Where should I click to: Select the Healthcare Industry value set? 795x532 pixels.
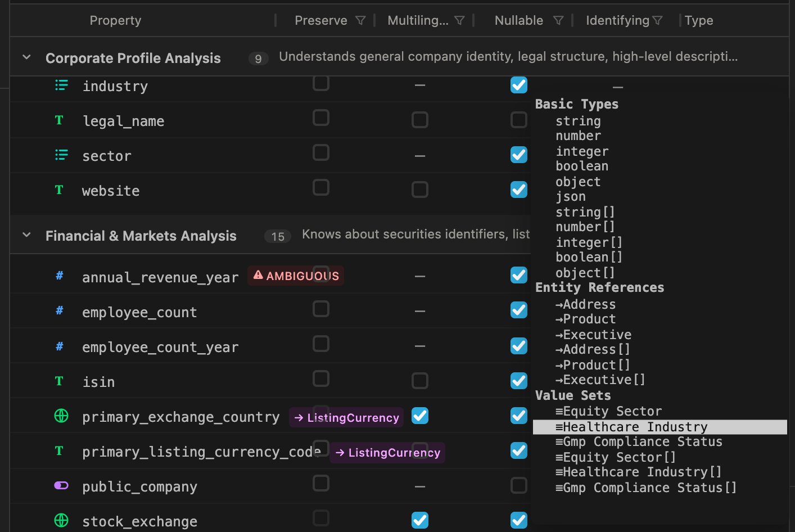click(x=660, y=427)
